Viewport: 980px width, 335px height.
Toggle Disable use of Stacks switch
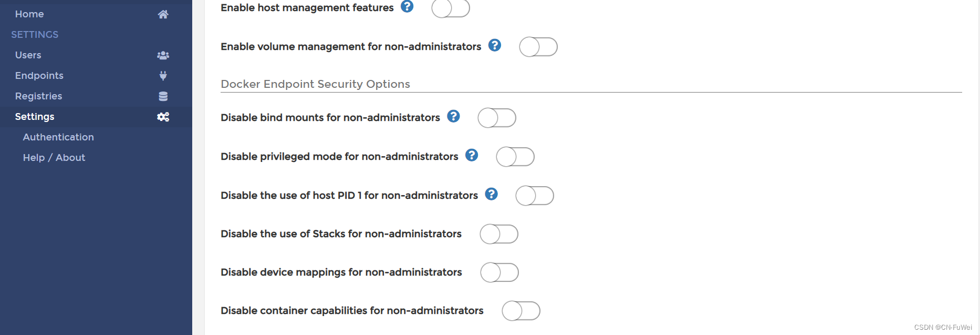499,234
